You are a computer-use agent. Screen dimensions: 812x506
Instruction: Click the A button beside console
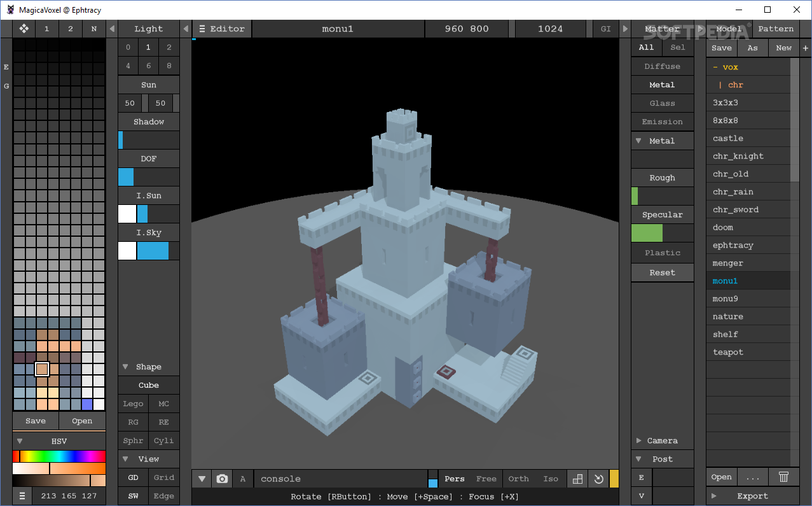click(243, 479)
